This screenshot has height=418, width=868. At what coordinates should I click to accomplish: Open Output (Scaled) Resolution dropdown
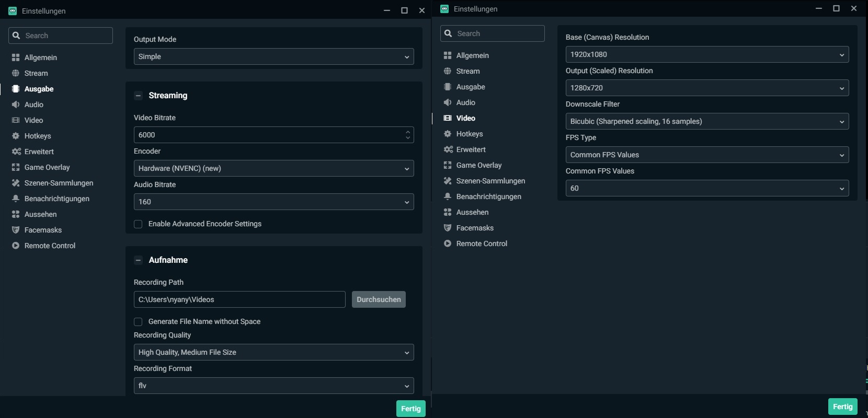pos(707,88)
